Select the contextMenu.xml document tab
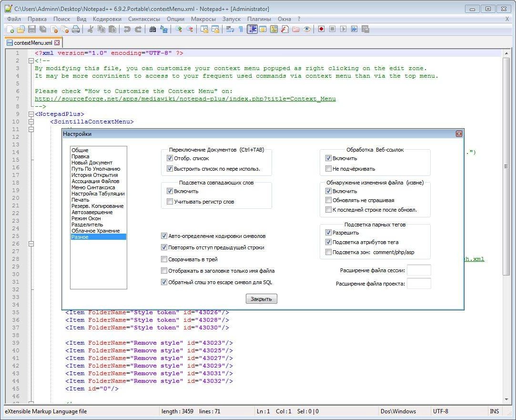This screenshot has height=420, width=516. (x=33, y=43)
